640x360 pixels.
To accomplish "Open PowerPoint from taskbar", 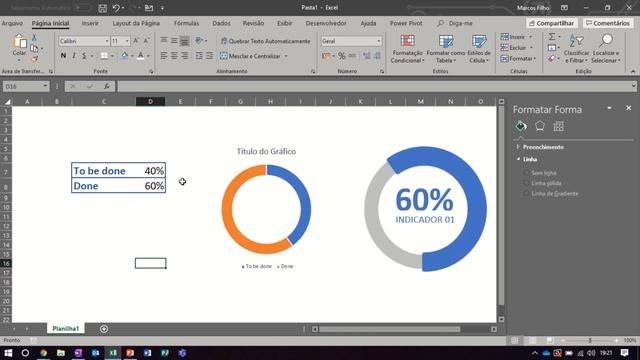I will pos(130,353).
